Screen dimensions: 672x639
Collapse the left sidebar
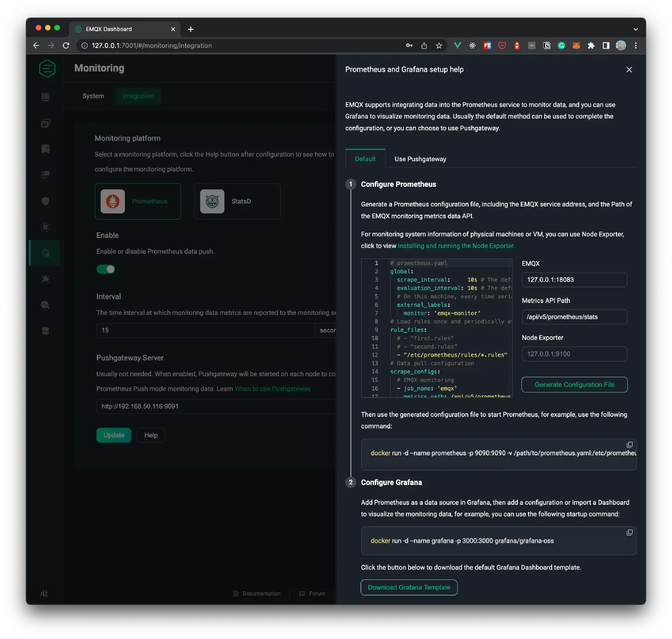click(44, 593)
